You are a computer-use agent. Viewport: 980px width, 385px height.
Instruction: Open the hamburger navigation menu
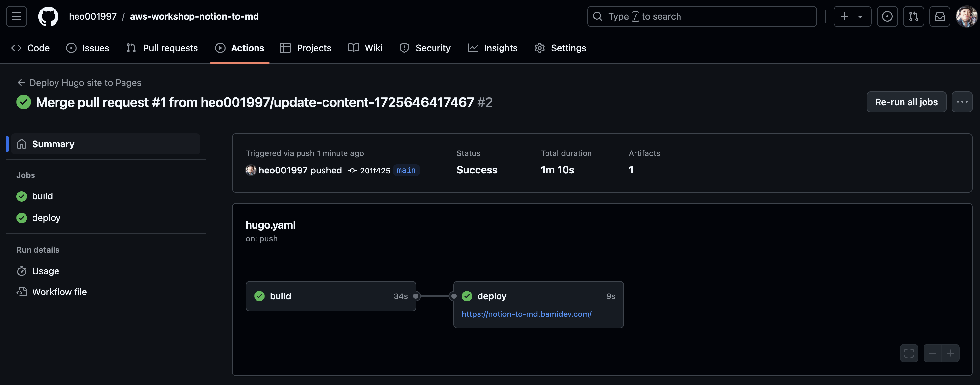[x=16, y=16]
